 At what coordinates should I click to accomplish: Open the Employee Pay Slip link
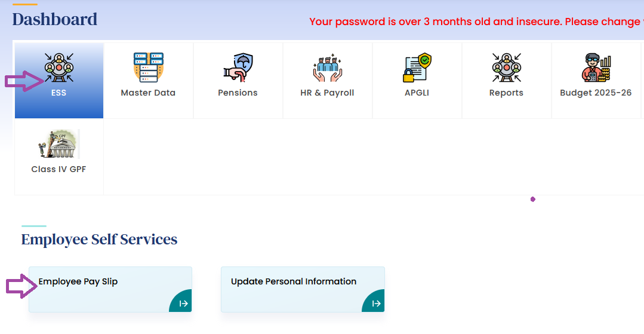coord(78,281)
